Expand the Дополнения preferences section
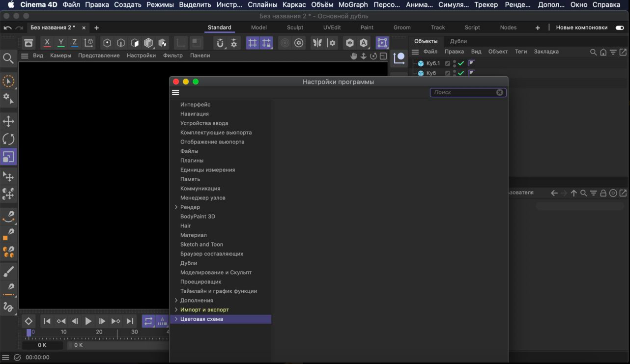The height and width of the screenshot is (364, 630). click(x=176, y=301)
